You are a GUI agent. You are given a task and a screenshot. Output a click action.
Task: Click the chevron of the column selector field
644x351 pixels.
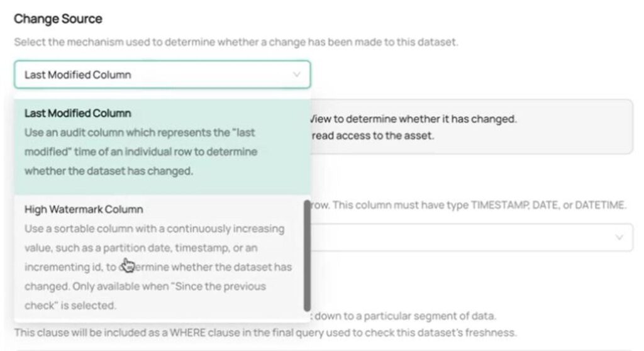619,238
